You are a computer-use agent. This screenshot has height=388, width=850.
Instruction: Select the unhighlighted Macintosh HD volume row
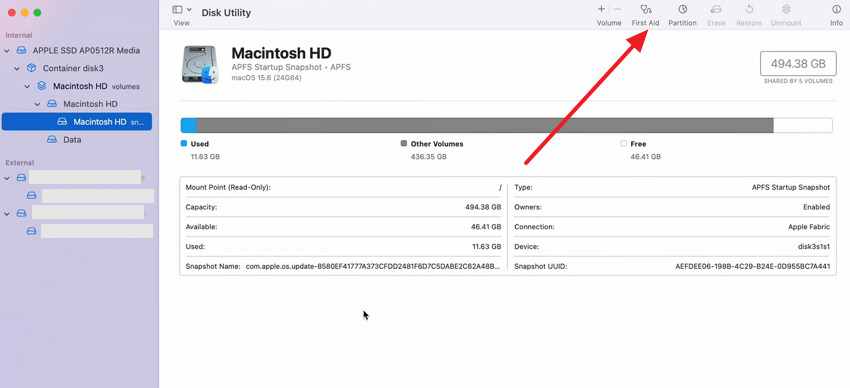pos(77,104)
